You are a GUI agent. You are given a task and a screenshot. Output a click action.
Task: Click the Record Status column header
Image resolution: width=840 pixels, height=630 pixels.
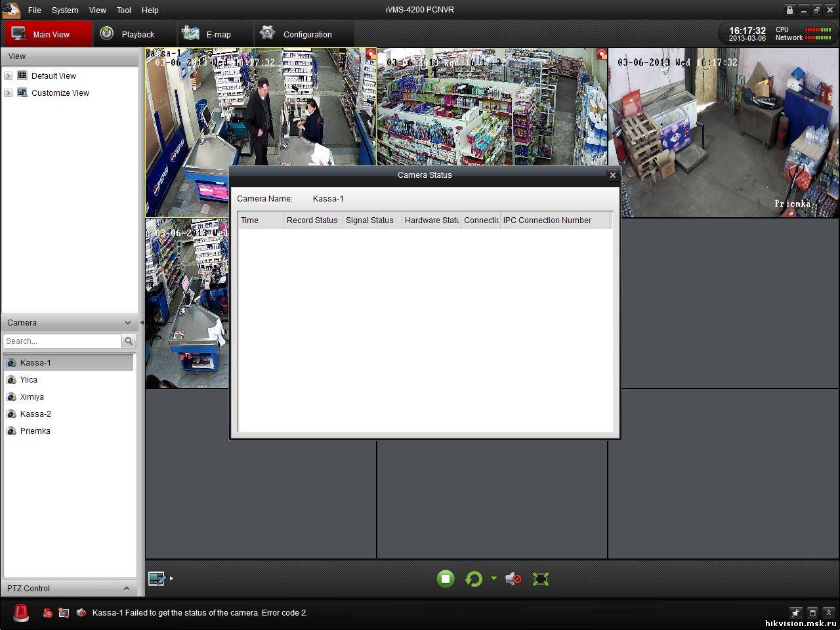point(313,220)
